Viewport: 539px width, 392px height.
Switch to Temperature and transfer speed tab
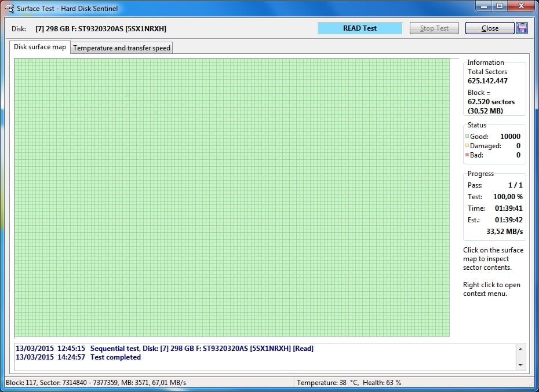click(x=121, y=47)
